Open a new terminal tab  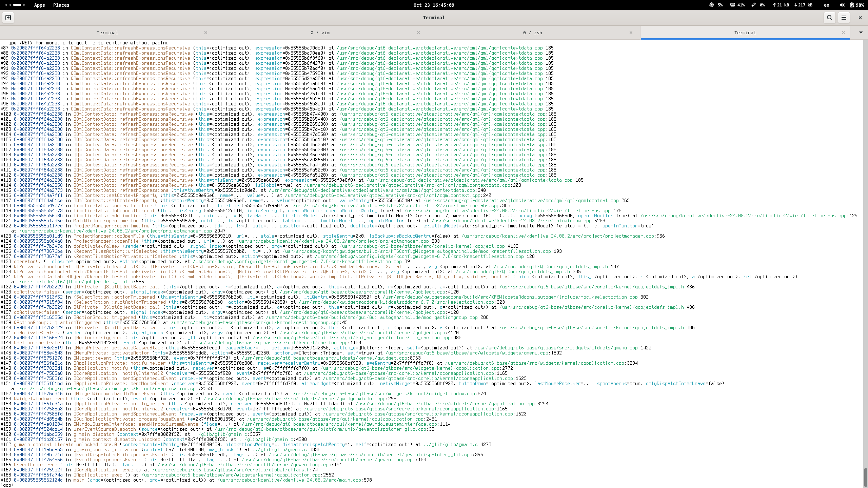click(8, 18)
